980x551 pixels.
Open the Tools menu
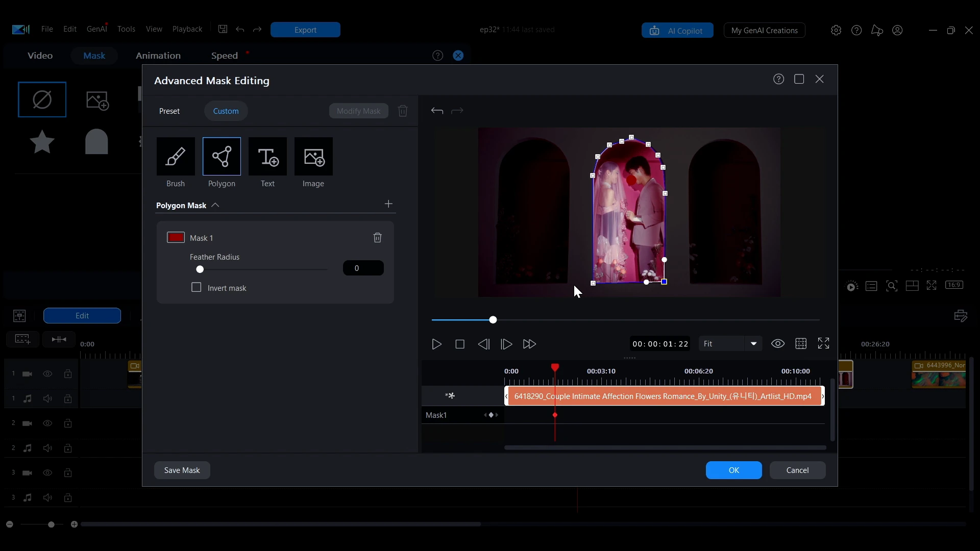point(126,29)
